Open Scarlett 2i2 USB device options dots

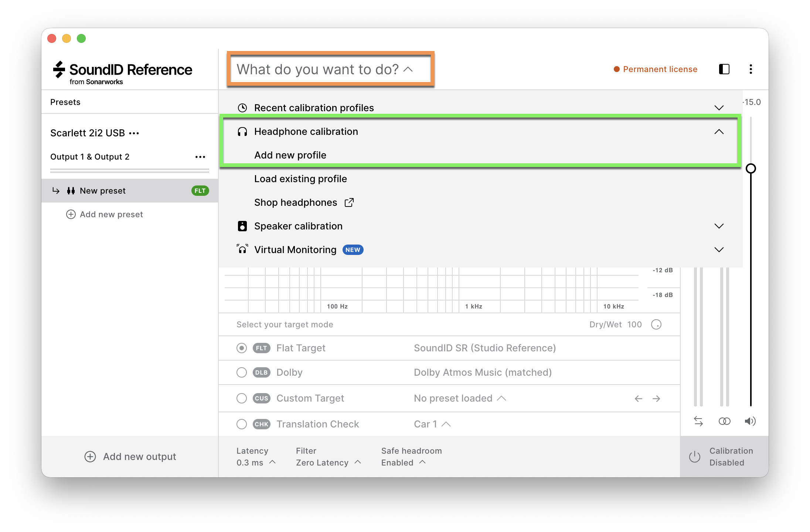tap(134, 133)
